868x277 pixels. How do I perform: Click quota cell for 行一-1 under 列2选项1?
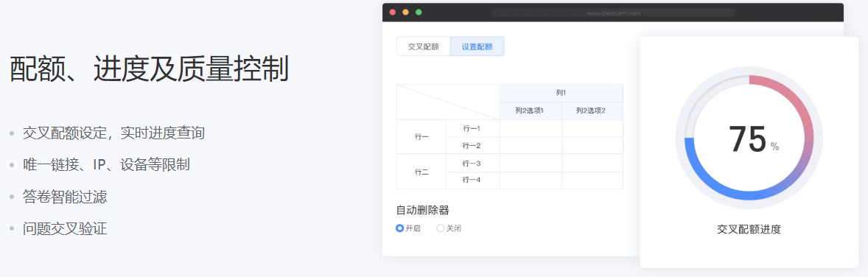(531, 128)
